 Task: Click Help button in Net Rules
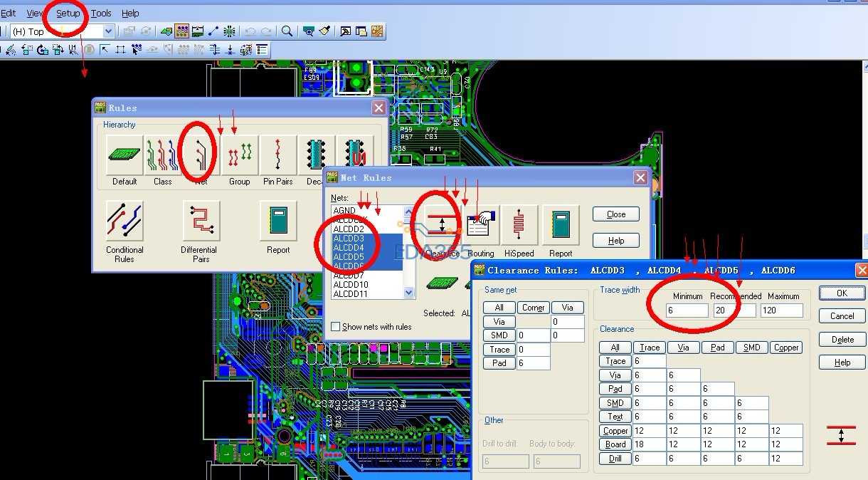[616, 241]
